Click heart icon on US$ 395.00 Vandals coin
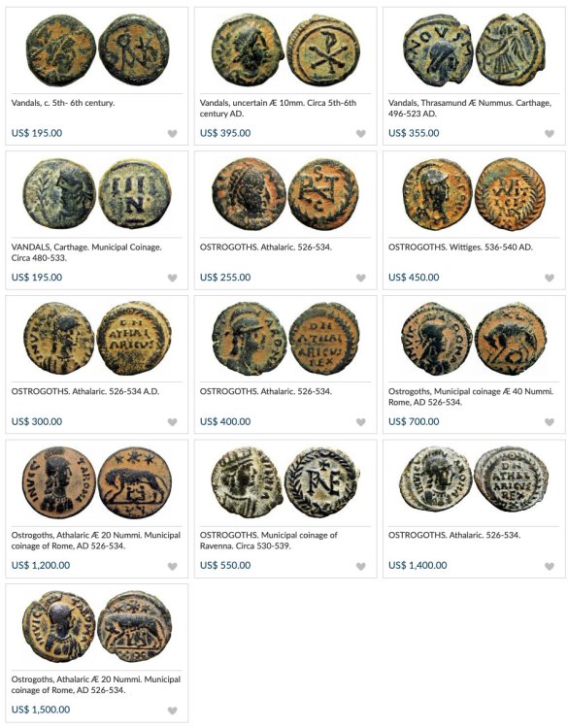 click(361, 134)
